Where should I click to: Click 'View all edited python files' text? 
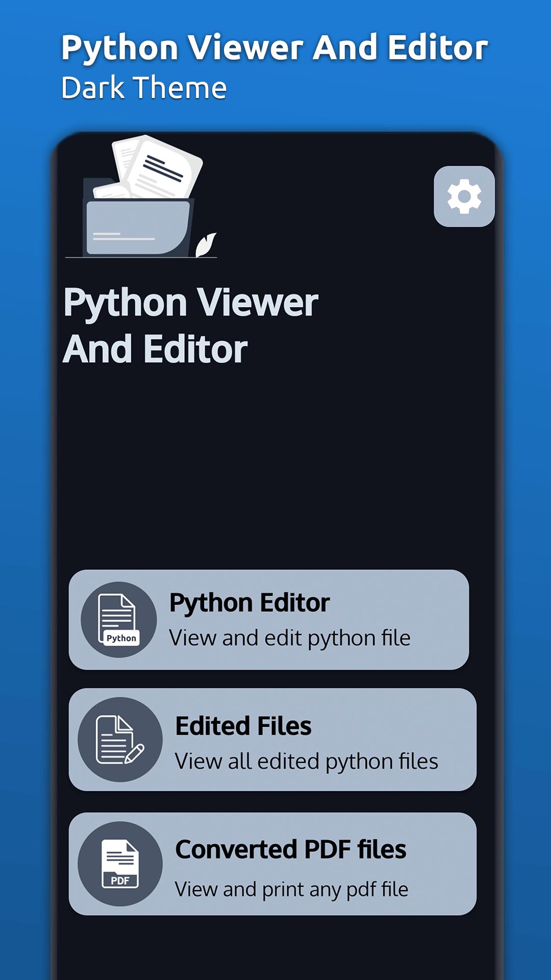click(x=306, y=762)
